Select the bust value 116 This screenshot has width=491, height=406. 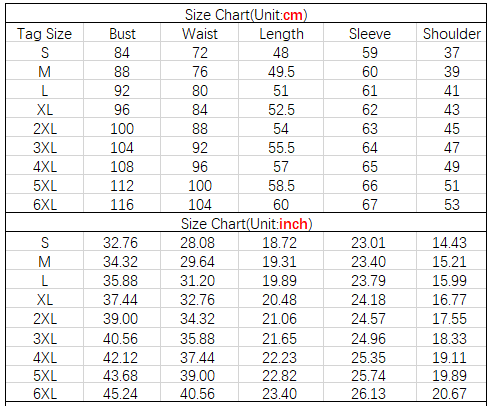(x=122, y=204)
